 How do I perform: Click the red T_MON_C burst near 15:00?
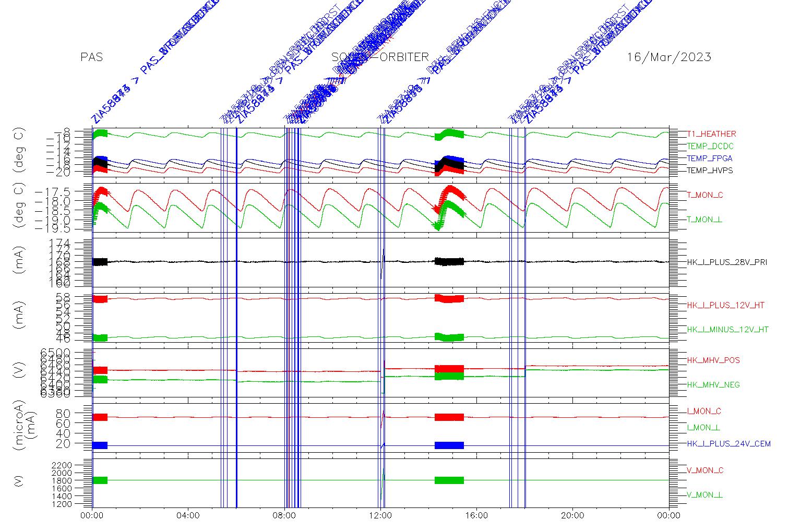pos(449,200)
